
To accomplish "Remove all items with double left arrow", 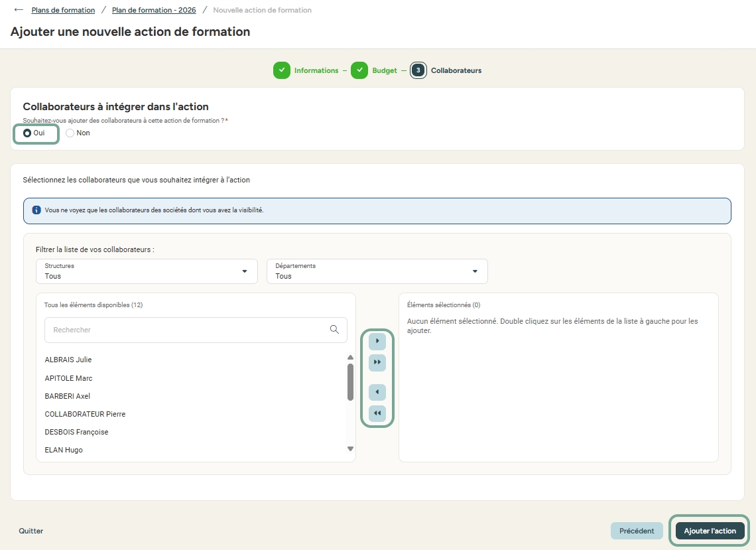I will pos(377,413).
